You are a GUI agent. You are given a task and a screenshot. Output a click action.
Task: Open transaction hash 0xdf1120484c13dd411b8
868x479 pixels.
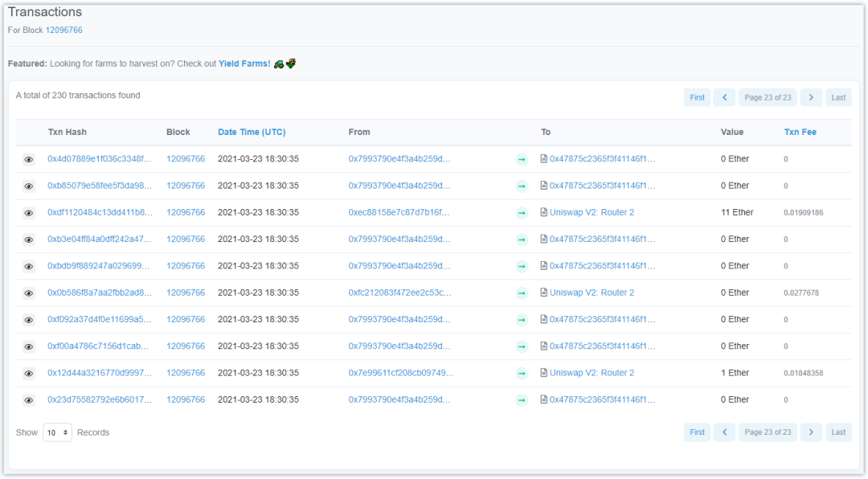(100, 212)
